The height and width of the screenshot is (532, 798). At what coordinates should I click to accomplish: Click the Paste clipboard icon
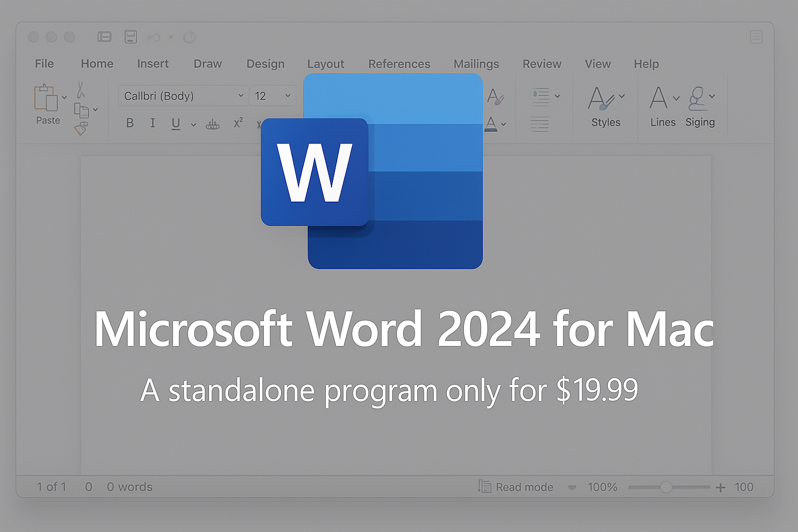coord(46,97)
